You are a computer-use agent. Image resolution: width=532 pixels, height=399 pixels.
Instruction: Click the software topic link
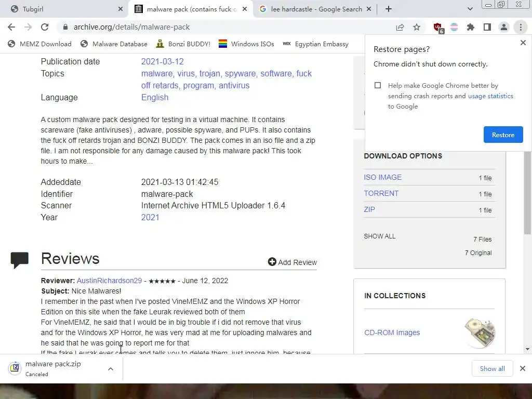[x=276, y=73]
